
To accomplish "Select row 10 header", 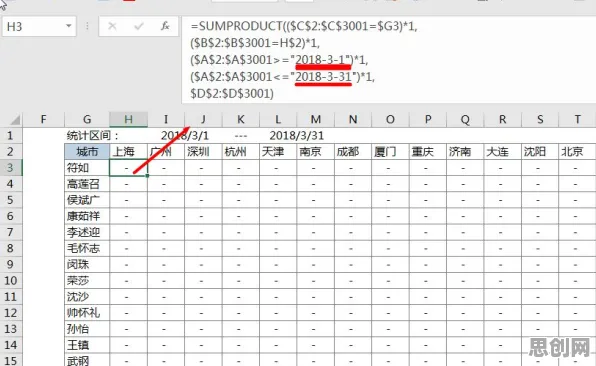I will click(x=11, y=280).
